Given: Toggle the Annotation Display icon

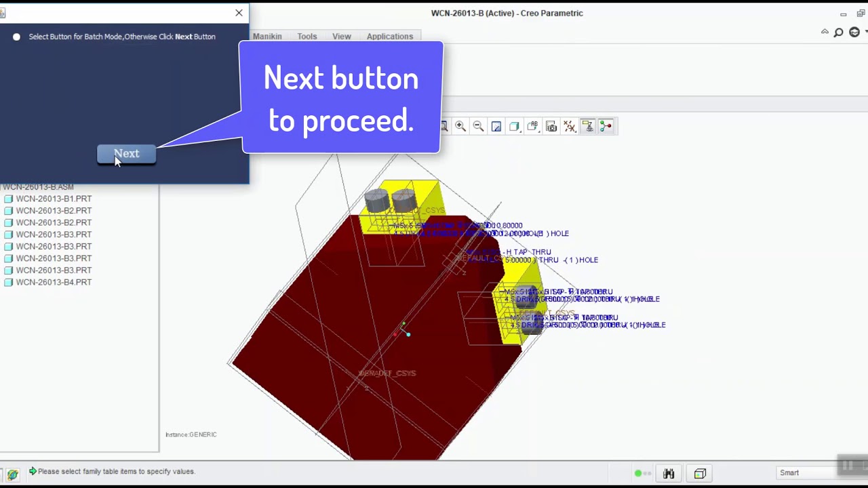Looking at the screenshot, I should tap(588, 126).
